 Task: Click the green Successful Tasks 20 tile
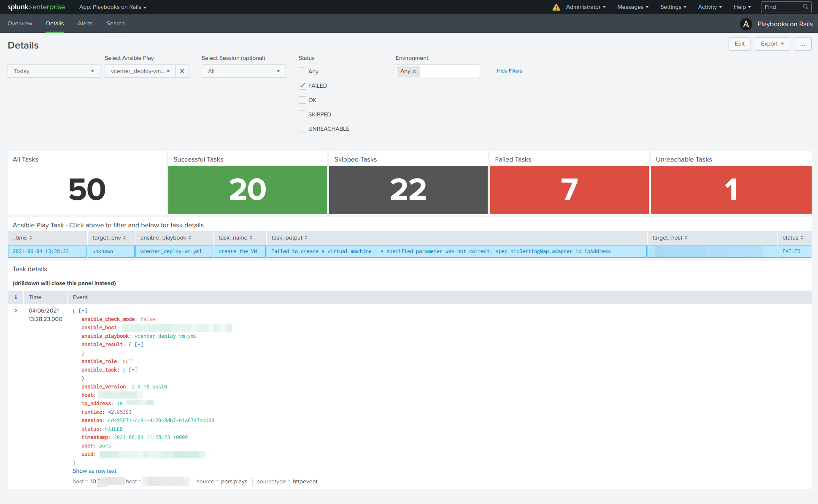[248, 190]
